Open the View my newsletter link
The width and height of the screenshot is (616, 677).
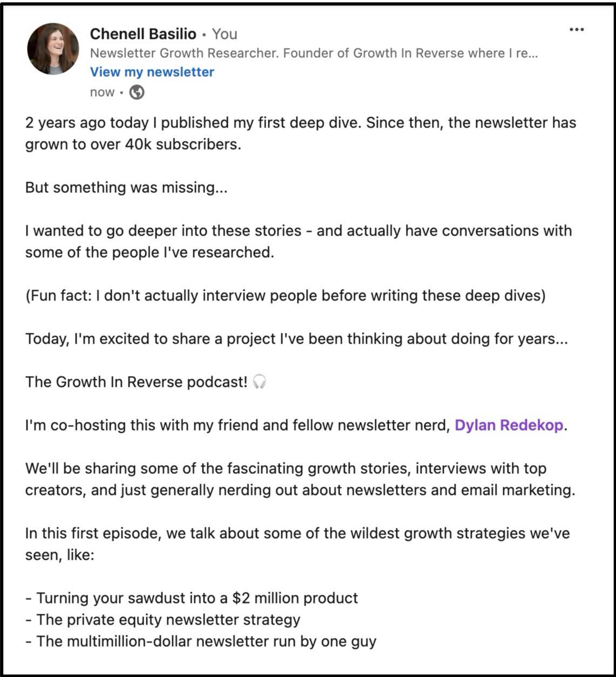(152, 72)
